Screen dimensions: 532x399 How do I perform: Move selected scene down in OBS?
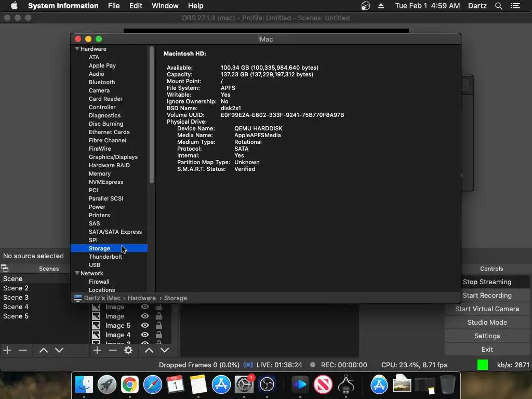59,350
